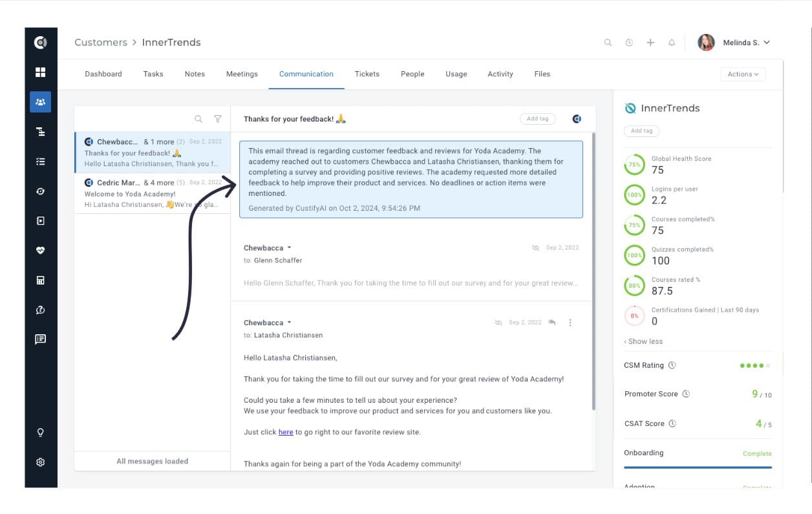Open the Notes tab
The height and width of the screenshot is (514, 812).
[195, 74]
